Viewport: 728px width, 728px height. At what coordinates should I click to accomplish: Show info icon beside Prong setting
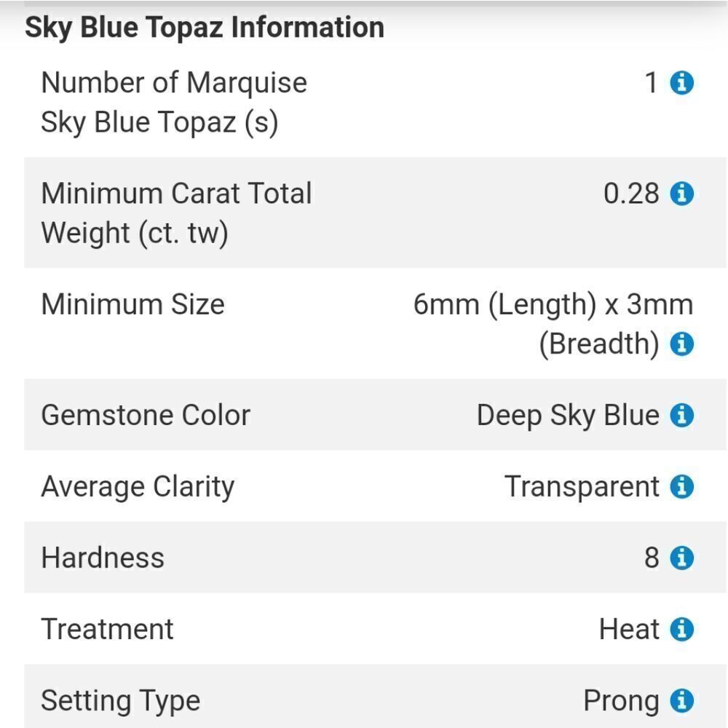681,700
